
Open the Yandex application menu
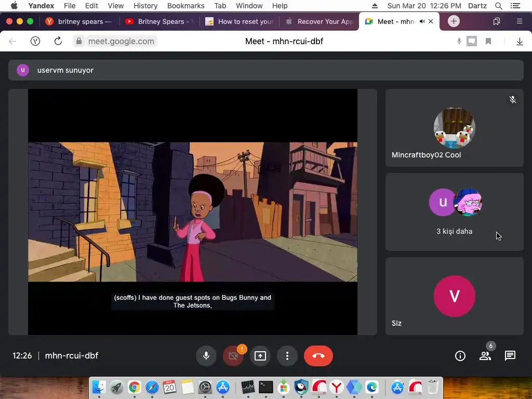pos(41,6)
